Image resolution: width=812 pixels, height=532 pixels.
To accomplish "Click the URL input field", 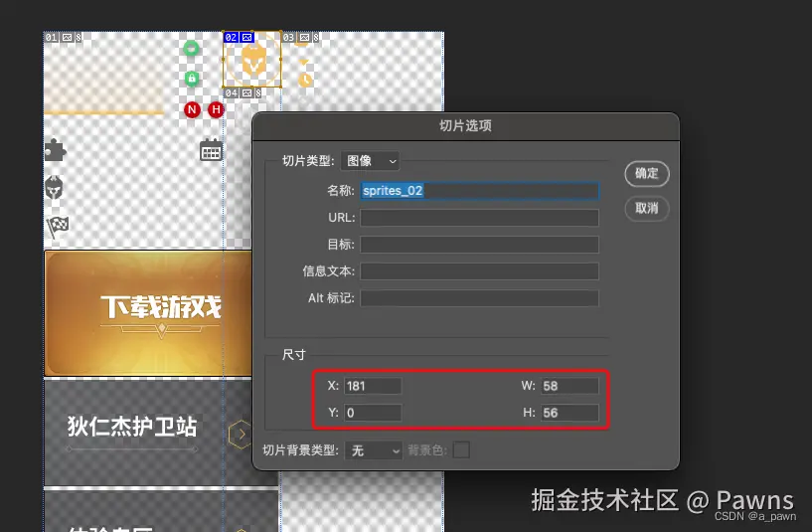I will (x=479, y=218).
